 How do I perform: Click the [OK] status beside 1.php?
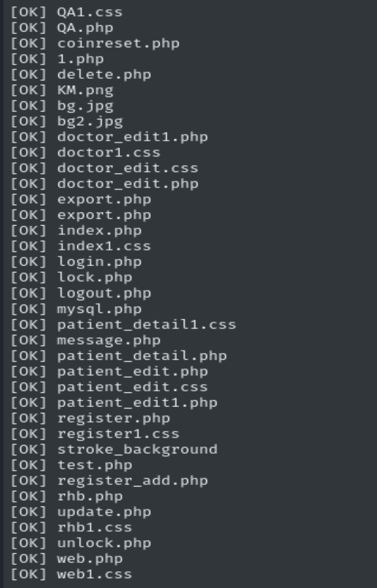28,59
